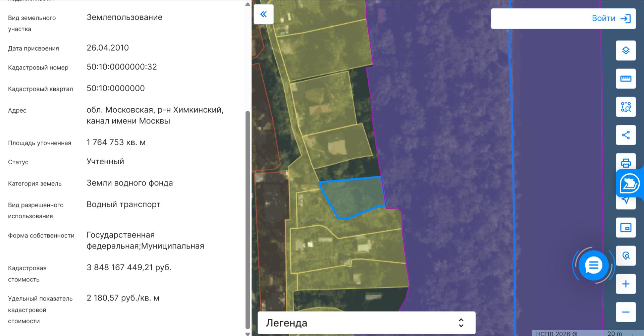This screenshot has width=644, height=336.
Task: Collapse the info panel with double chevron
Action: pyautogui.click(x=264, y=14)
